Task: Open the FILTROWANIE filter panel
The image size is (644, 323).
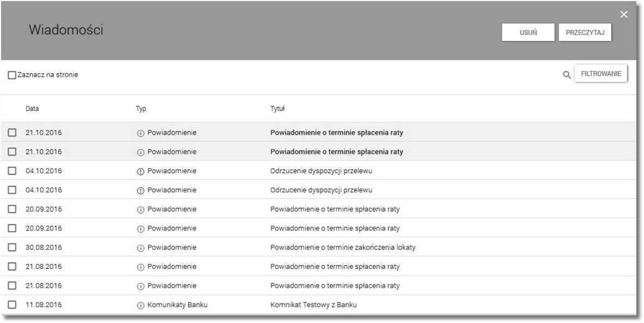Action: (601, 74)
